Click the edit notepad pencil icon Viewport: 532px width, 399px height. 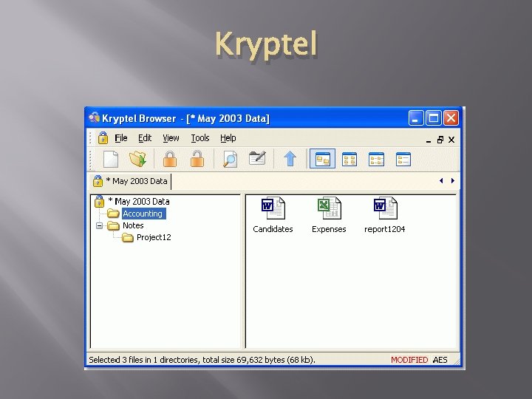257,158
